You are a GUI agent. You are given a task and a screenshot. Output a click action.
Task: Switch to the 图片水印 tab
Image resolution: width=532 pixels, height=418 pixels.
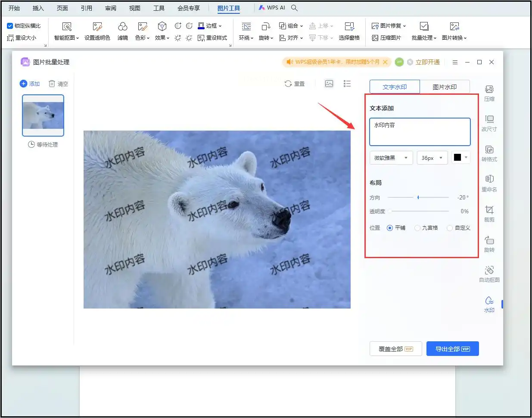pos(445,87)
